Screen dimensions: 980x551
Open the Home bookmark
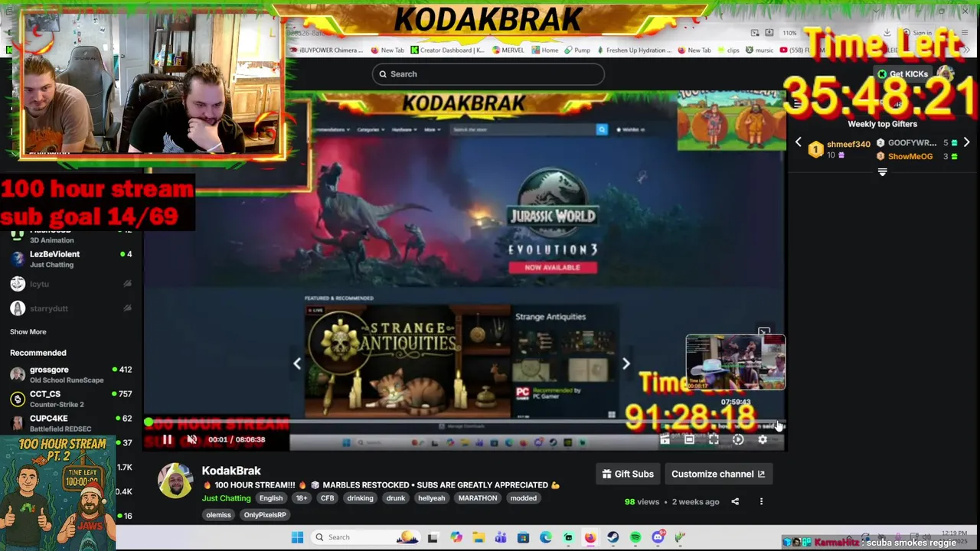point(545,51)
